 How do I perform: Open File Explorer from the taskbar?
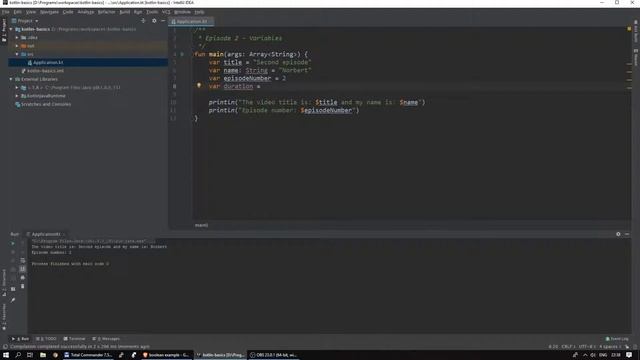coord(42,355)
